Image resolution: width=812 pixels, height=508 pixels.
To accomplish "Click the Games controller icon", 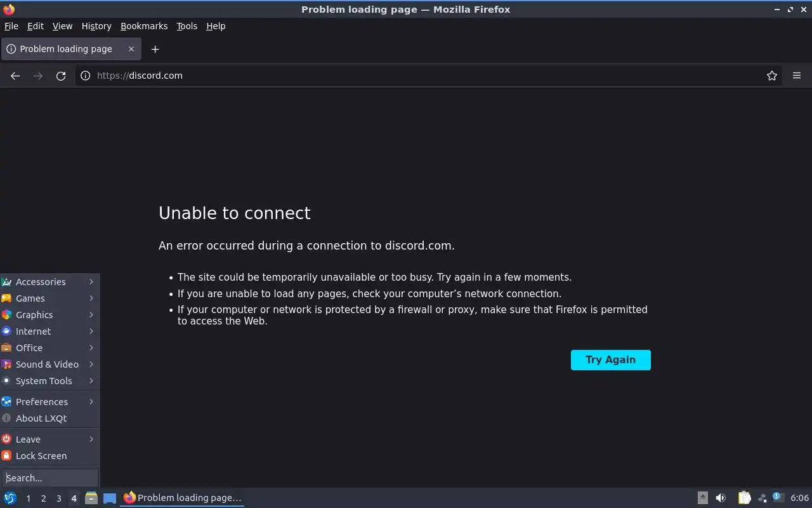I will [x=6, y=298].
